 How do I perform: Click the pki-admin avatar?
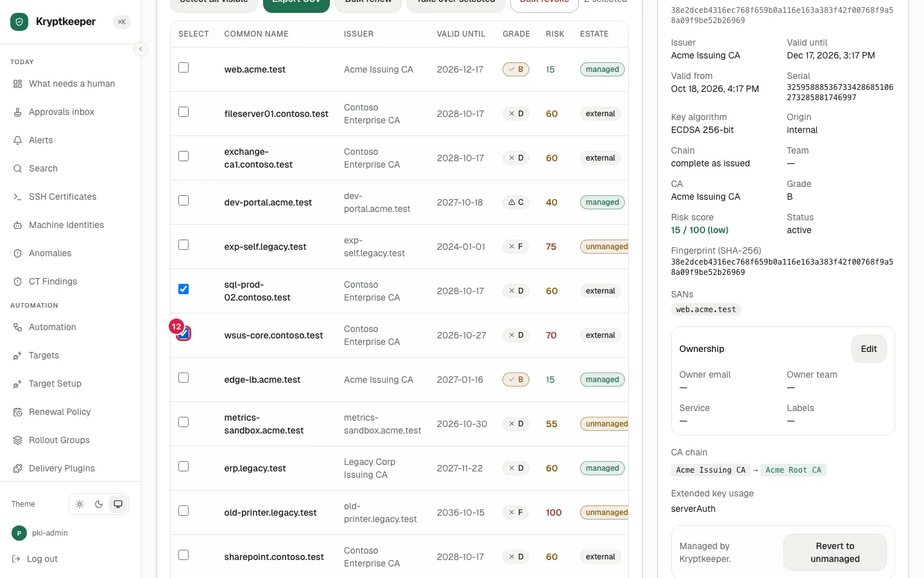pyautogui.click(x=19, y=533)
